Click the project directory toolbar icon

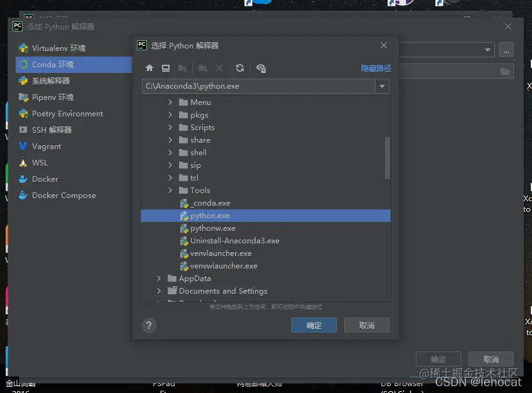[x=182, y=69]
